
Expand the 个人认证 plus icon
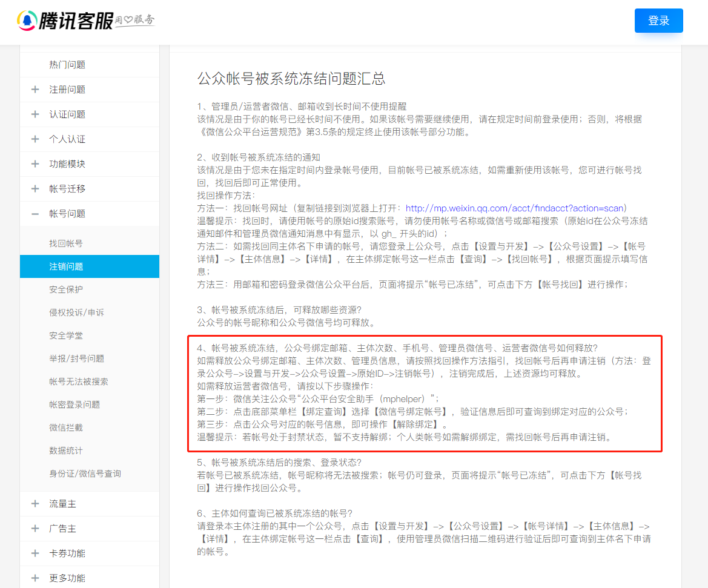[x=35, y=139]
